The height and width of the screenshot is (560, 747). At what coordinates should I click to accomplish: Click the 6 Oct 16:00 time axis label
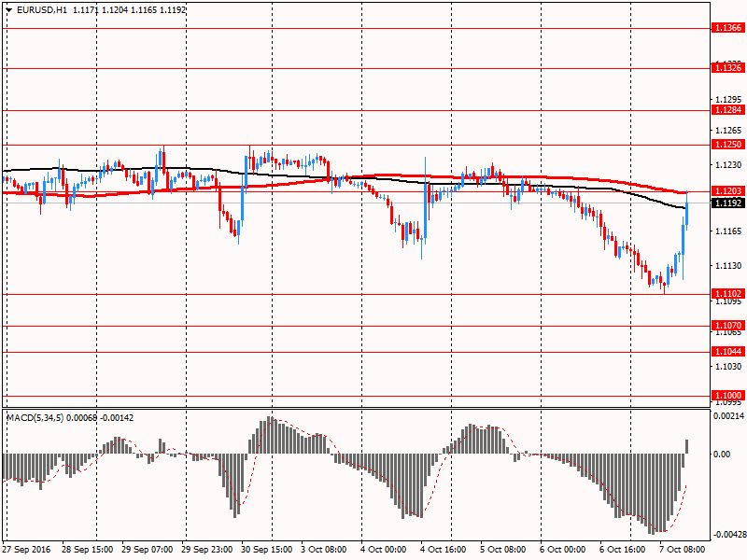pyautogui.click(x=623, y=550)
